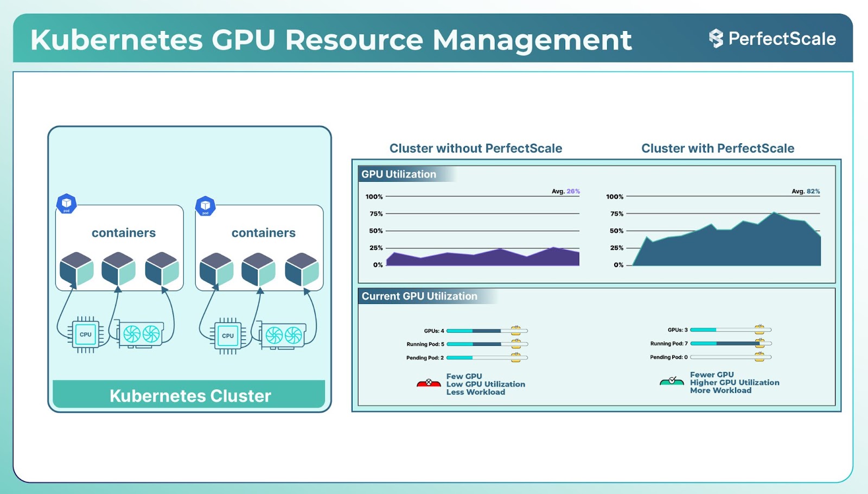This screenshot has width=868, height=494.
Task: Click the 'Avg. 26%' label
Action: point(566,191)
